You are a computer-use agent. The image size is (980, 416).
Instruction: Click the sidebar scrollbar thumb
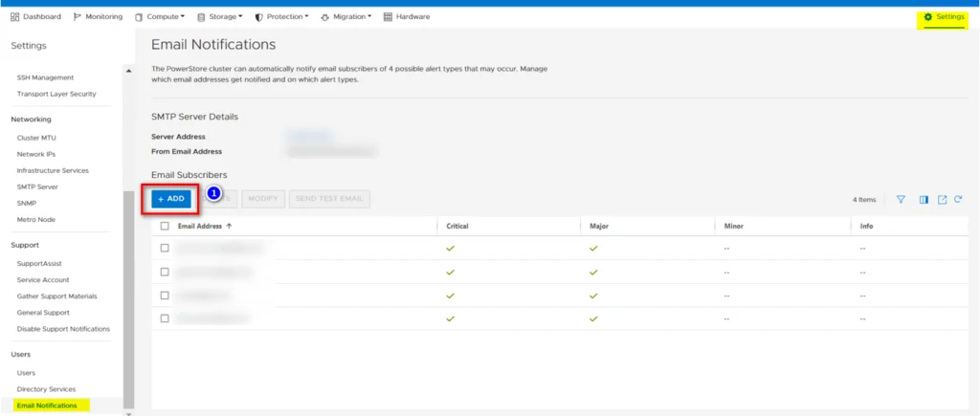click(129, 298)
